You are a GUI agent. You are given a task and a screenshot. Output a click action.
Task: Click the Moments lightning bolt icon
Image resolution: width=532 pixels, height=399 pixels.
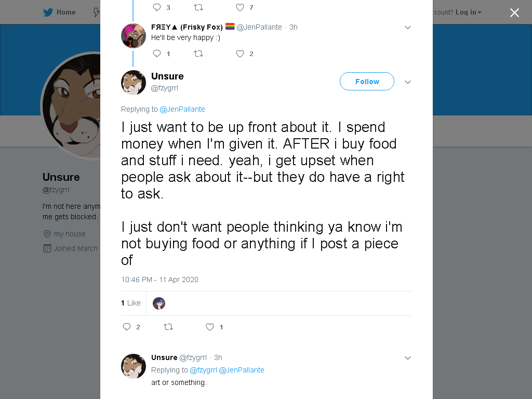point(97,12)
